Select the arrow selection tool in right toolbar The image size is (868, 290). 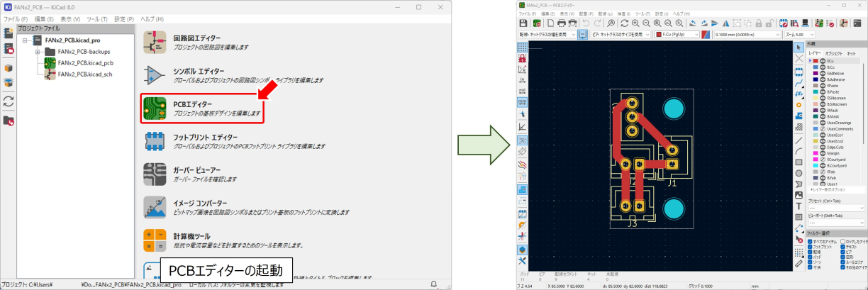[x=799, y=47]
